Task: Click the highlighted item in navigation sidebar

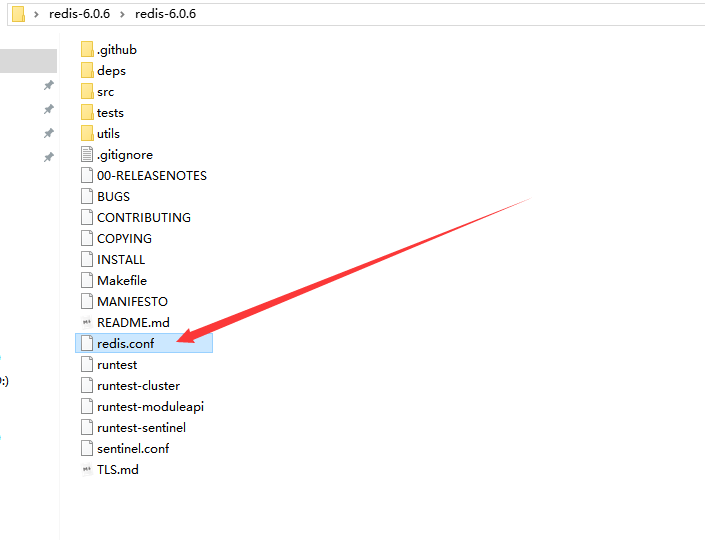Action: pyautogui.click(x=28, y=61)
